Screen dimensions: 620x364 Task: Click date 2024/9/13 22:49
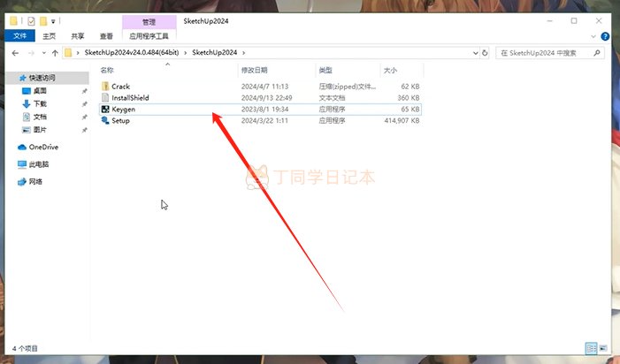point(266,98)
